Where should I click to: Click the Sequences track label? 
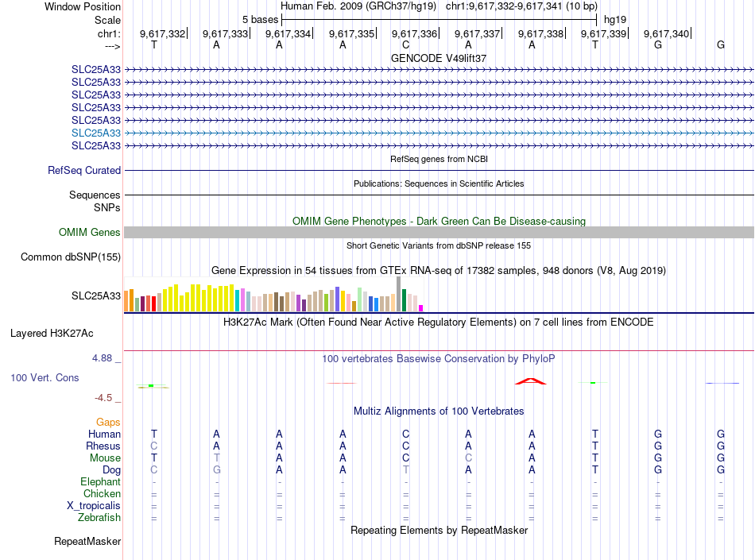(95, 195)
